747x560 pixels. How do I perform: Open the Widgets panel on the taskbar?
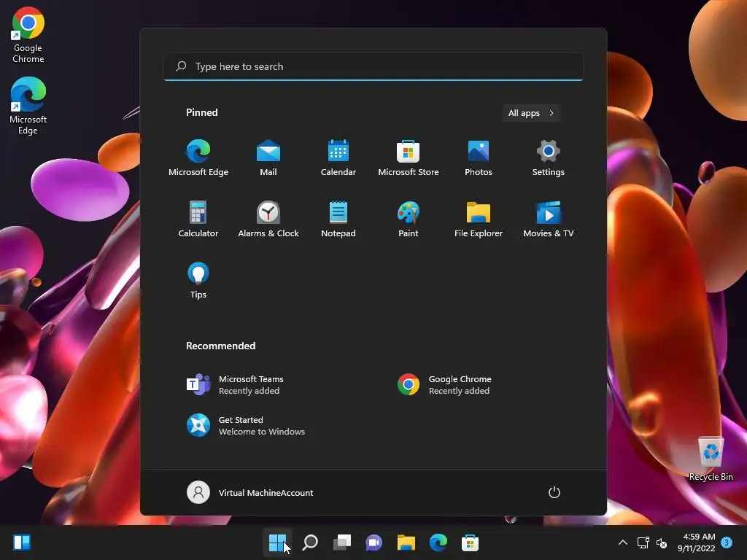point(22,542)
